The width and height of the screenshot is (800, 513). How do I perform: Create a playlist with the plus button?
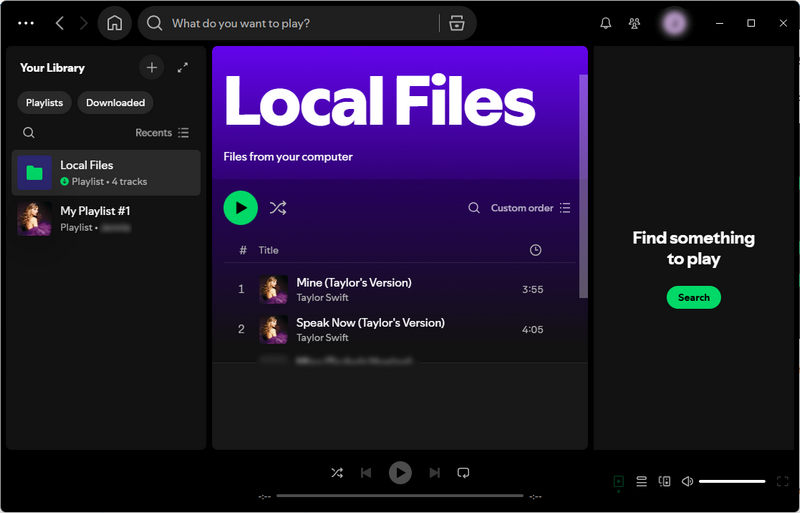(152, 67)
